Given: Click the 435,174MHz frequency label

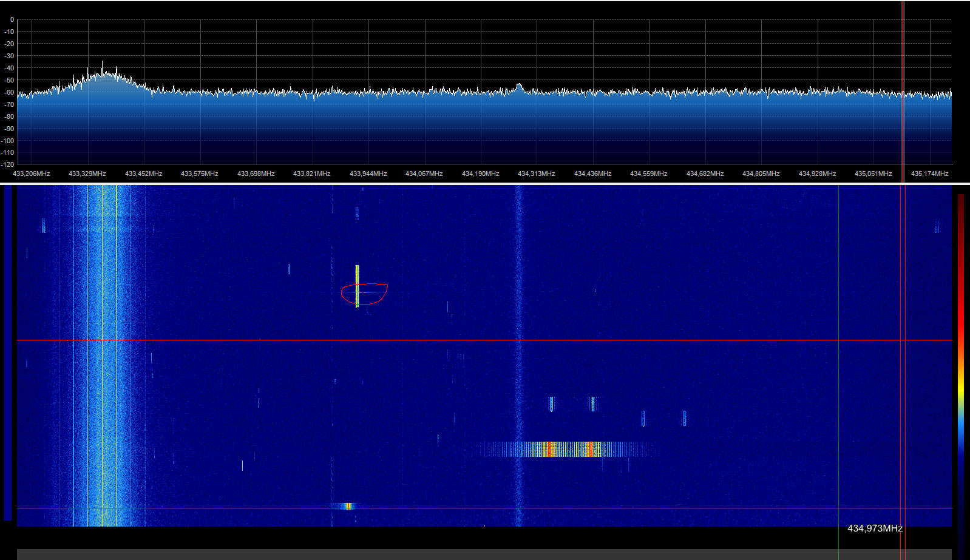Looking at the screenshot, I should (930, 174).
